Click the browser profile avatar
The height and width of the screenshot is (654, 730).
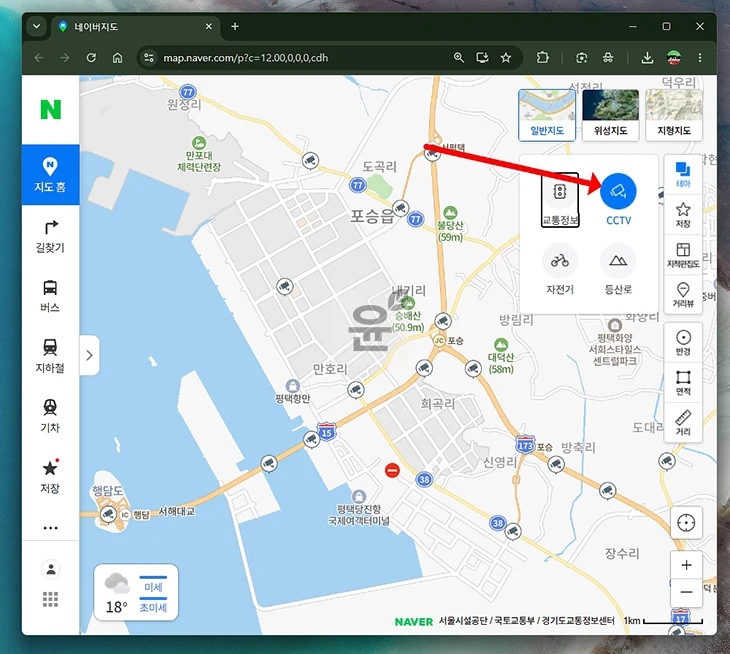(673, 58)
